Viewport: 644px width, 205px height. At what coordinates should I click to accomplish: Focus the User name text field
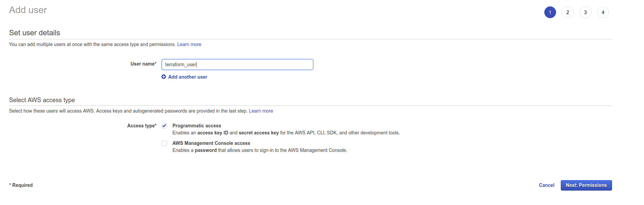[237, 65]
